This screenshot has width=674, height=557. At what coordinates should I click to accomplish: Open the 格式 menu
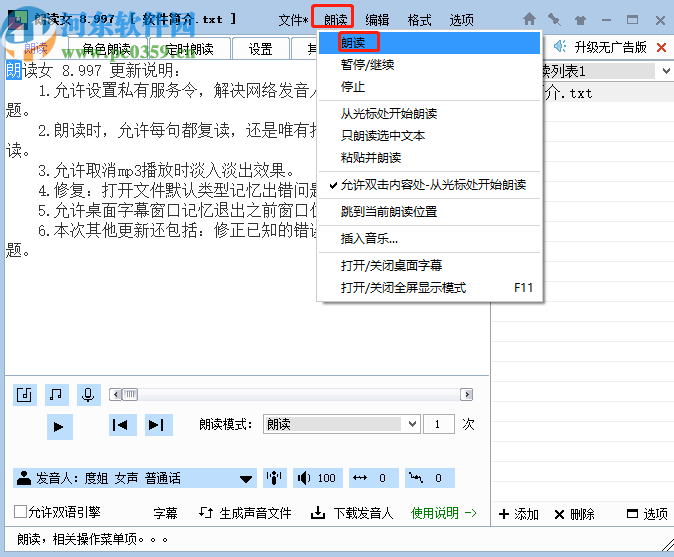point(419,20)
